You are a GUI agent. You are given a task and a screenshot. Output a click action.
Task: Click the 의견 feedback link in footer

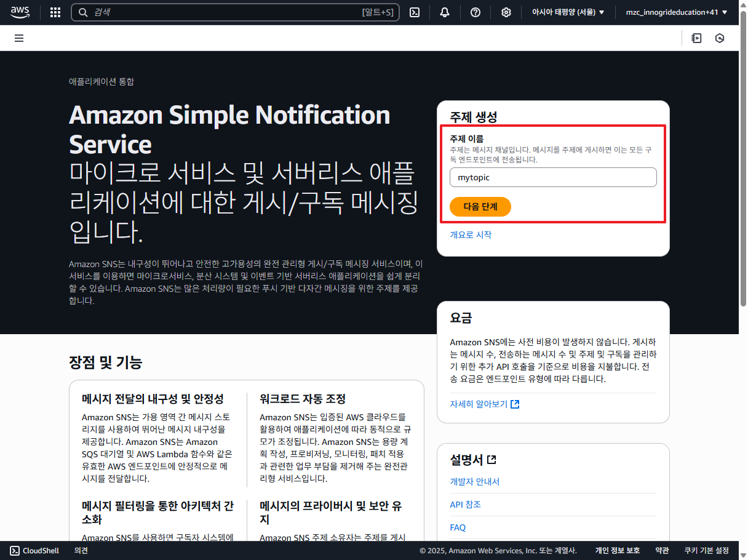(81, 551)
